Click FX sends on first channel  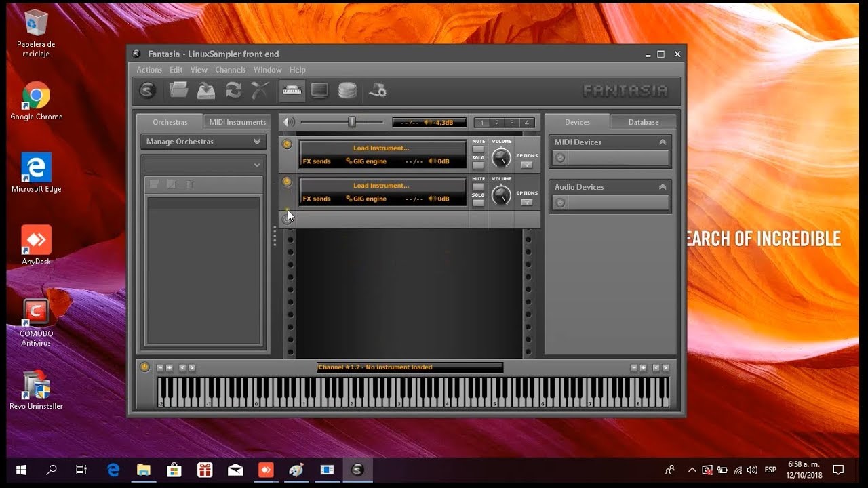pos(317,161)
